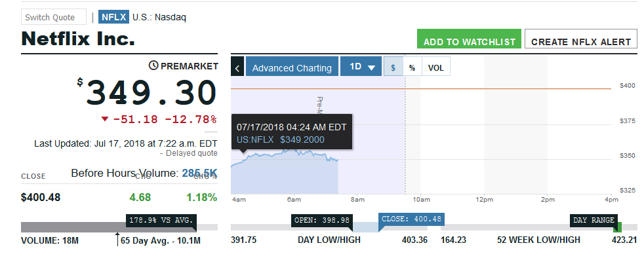Viewport: 644px width, 258px height.
Task: Open Advanced Charting
Action: [x=292, y=66]
